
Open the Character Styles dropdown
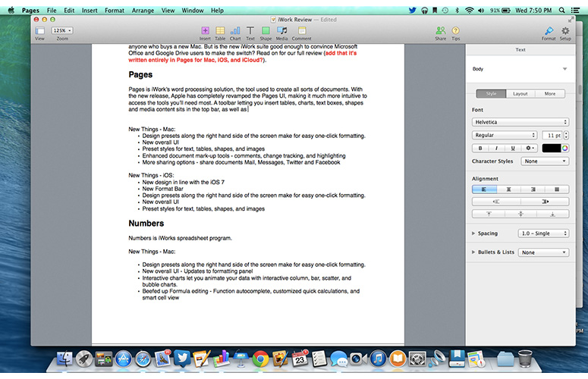545,161
